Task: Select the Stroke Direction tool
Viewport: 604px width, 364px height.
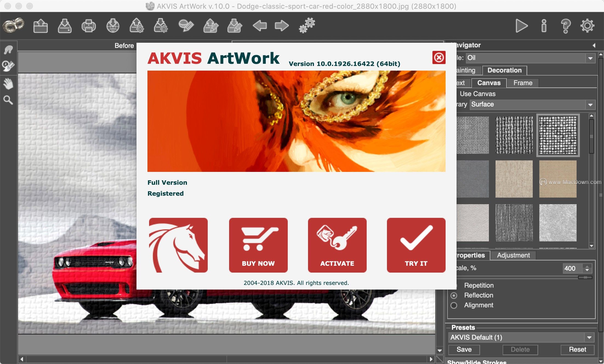Action: pos(8,50)
